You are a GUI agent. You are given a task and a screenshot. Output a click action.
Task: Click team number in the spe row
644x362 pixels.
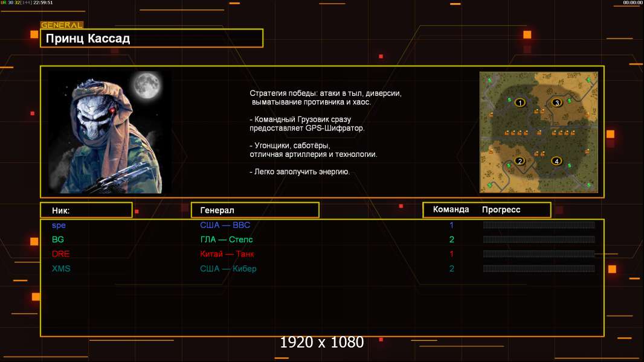(451, 225)
